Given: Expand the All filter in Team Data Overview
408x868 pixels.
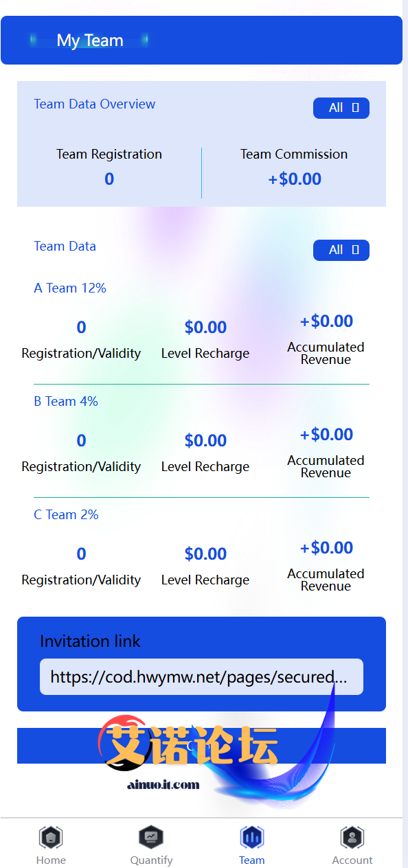Looking at the screenshot, I should [x=341, y=108].
